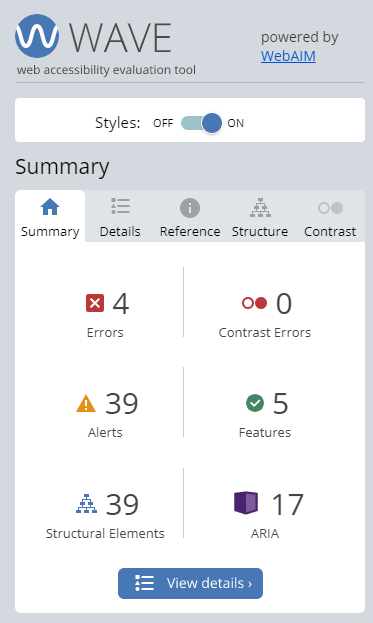Click the orange Alerts triangle icon
373x623 pixels.
point(86,404)
